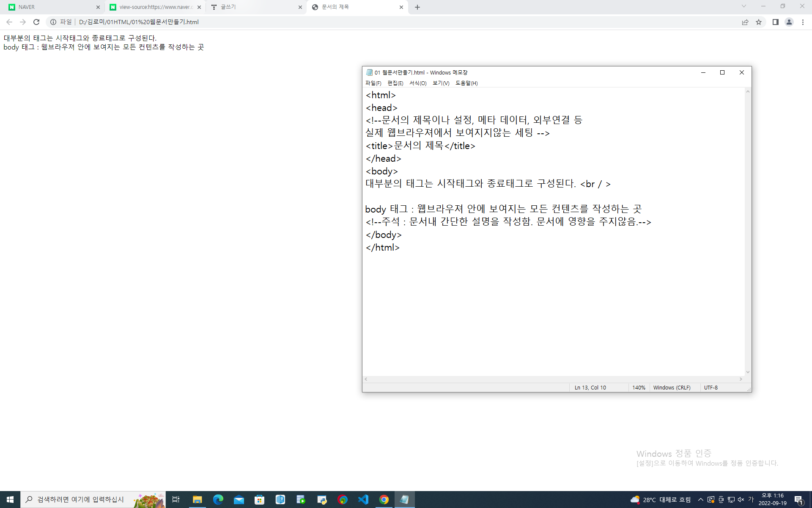Click the network tray icon
Viewport: 812px width, 508px height.
(x=731, y=500)
